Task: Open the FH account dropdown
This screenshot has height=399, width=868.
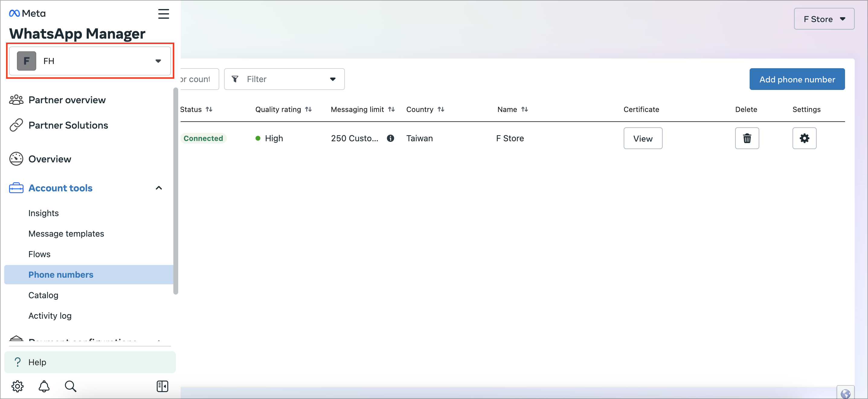Action: point(90,61)
